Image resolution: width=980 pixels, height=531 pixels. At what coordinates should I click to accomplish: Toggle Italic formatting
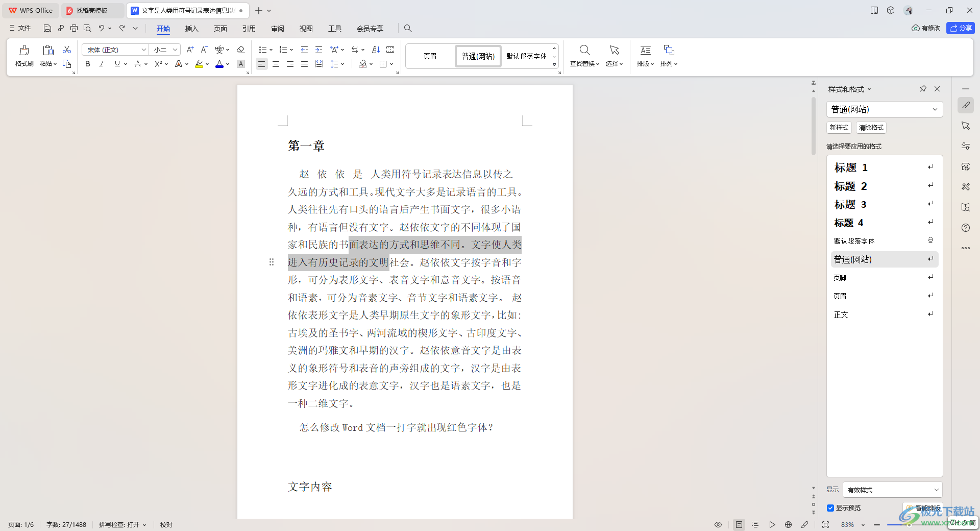tap(102, 64)
